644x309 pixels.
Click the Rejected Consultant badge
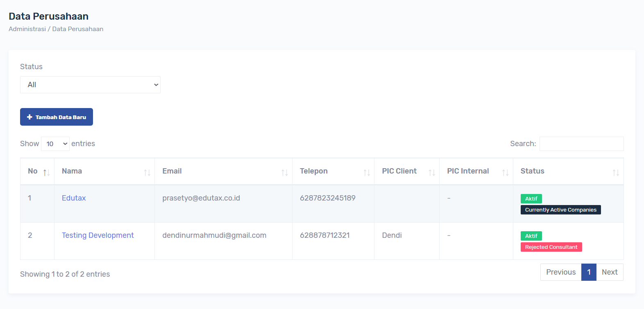tap(551, 247)
